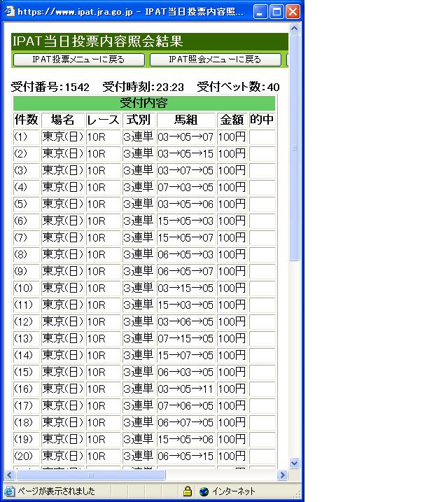The height and width of the screenshot is (502, 448).
Task: Click the 06→05→07 combination cell
Action: point(186,272)
